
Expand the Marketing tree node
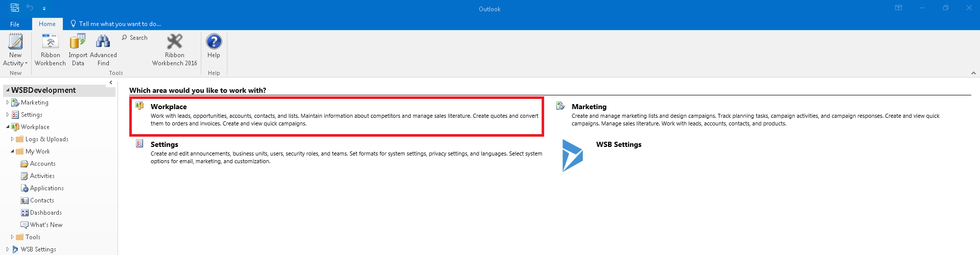[8, 103]
